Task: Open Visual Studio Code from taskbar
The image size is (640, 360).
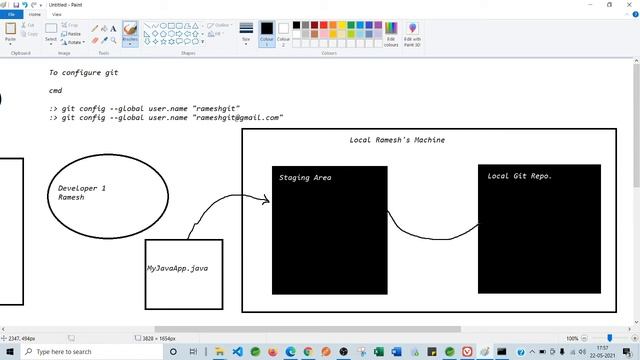Action: pyautogui.click(x=237, y=351)
